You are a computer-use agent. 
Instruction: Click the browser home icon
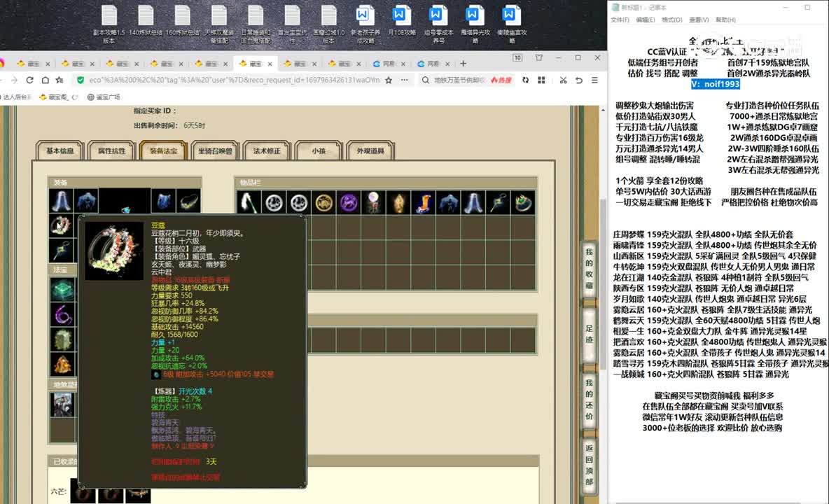pyautogui.click(x=46, y=80)
